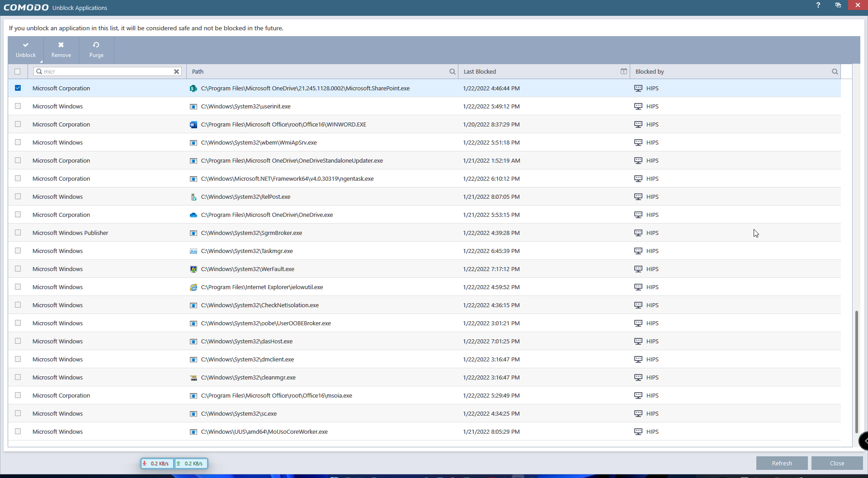Viewport: 868px width, 478px height.
Task: Uncheck the Microsoft.SharePoint.exe row checkbox
Action: point(18,88)
